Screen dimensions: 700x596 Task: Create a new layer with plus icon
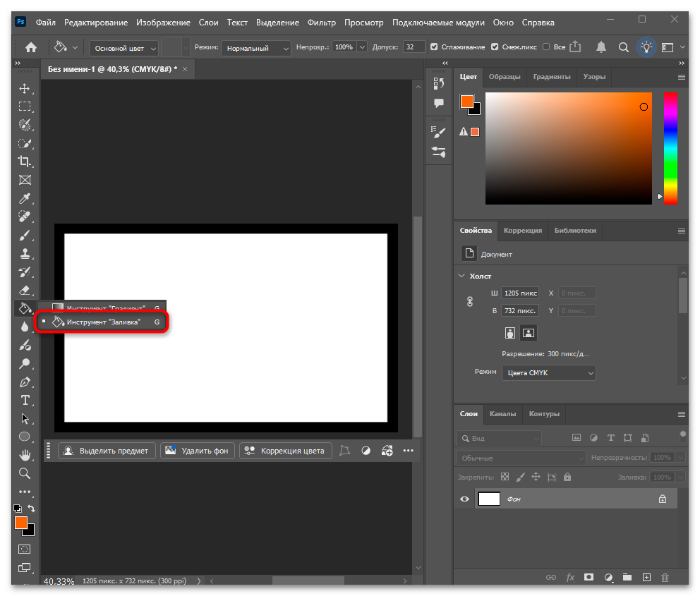646,577
